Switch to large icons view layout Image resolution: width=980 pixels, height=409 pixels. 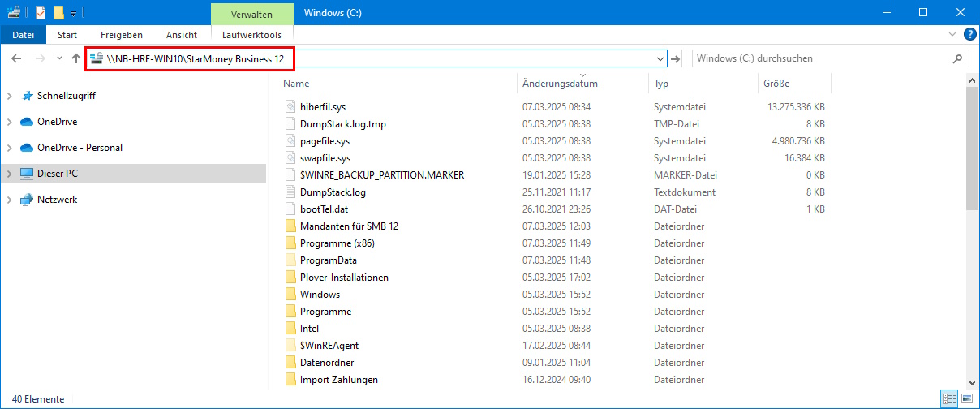[967, 398]
